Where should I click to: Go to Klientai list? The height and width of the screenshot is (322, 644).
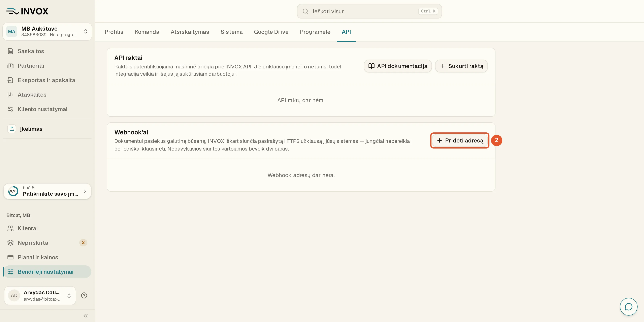[47, 228]
